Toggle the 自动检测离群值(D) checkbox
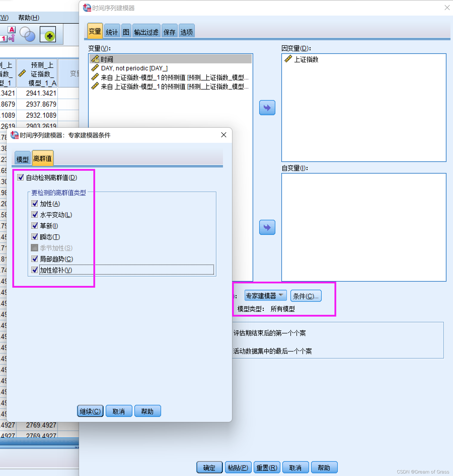 (x=21, y=178)
